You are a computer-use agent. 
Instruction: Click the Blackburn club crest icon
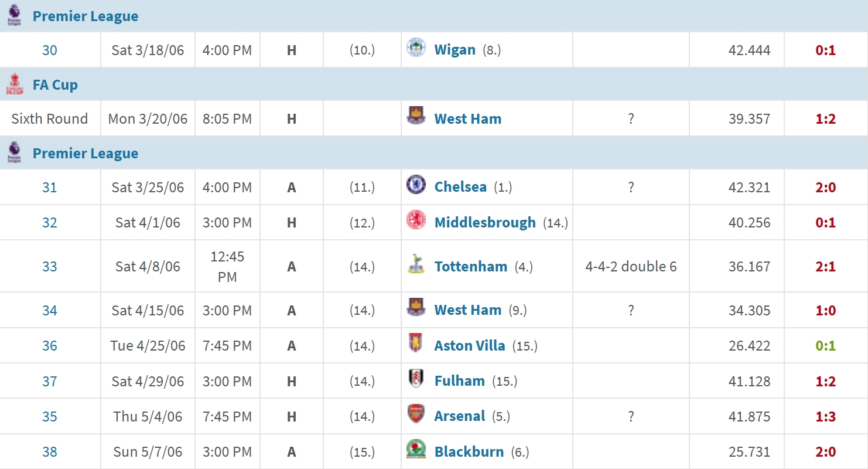pos(416,450)
